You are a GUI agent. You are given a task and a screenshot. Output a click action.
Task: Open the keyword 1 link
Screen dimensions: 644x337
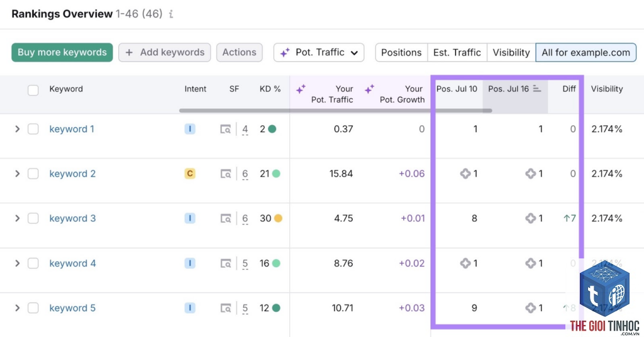point(72,129)
